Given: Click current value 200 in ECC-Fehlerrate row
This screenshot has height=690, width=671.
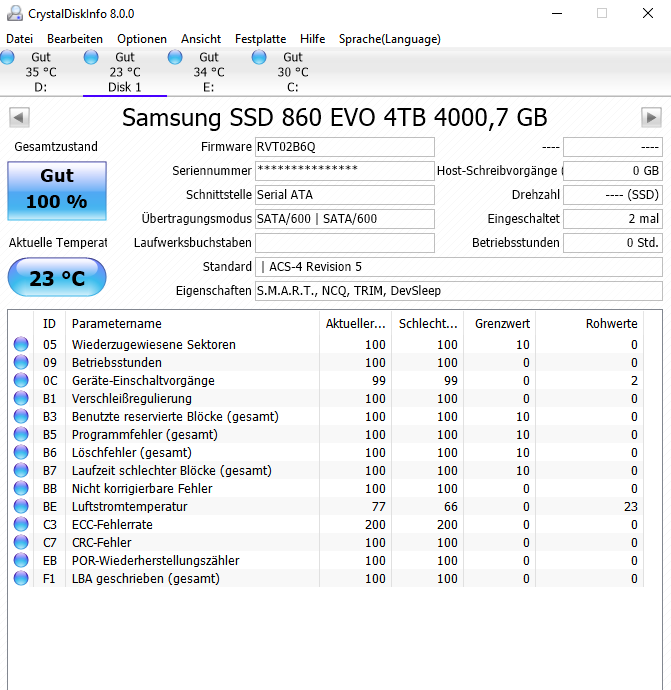Looking at the screenshot, I should [x=375, y=525].
